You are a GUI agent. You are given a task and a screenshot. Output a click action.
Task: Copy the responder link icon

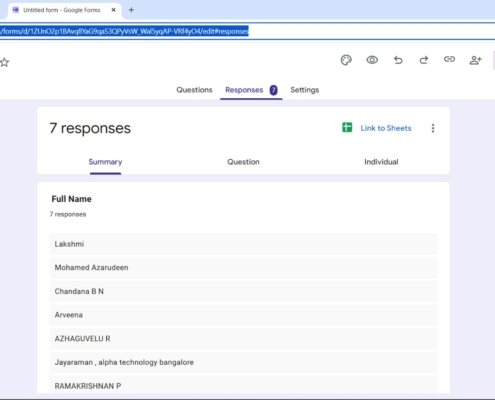point(449,59)
